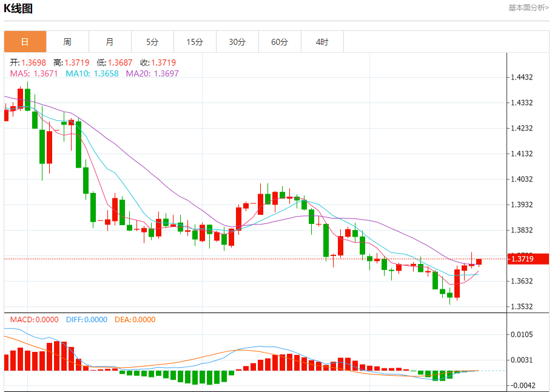
Task: Click the 0.0105 MACD axis label
Action: (x=522, y=334)
